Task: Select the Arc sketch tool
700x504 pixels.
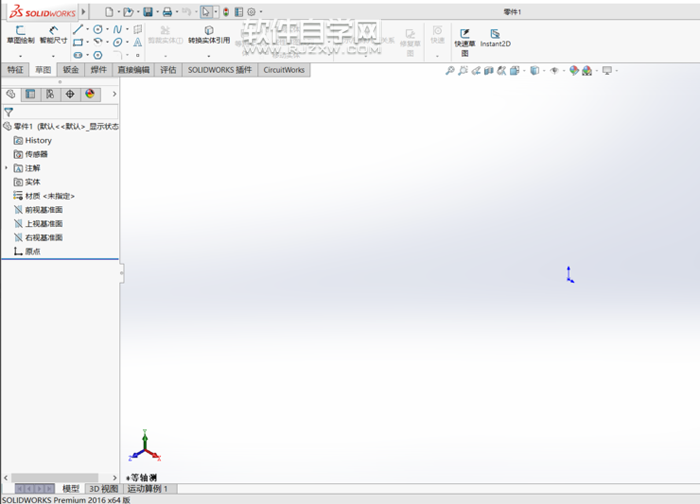Action: tap(98, 42)
